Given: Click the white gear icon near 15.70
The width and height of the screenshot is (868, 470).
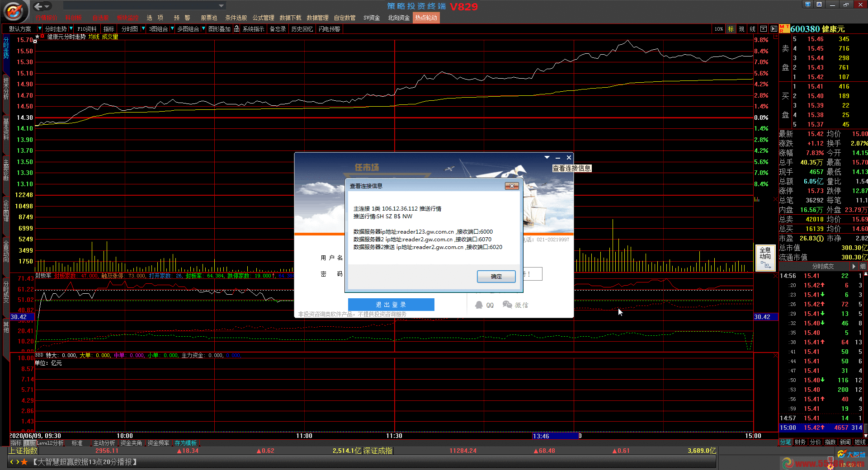Looking at the screenshot, I should (x=35, y=42).
